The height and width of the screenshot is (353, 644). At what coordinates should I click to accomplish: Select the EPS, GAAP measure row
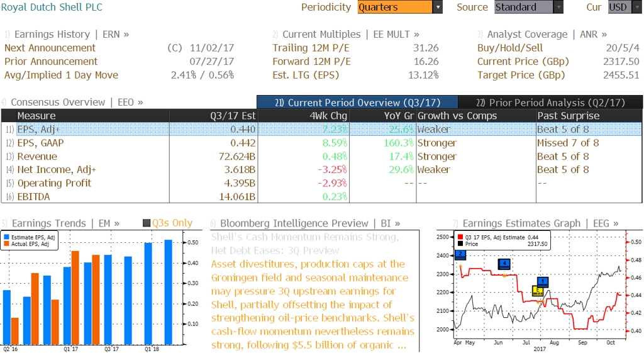pyautogui.click(x=321, y=143)
